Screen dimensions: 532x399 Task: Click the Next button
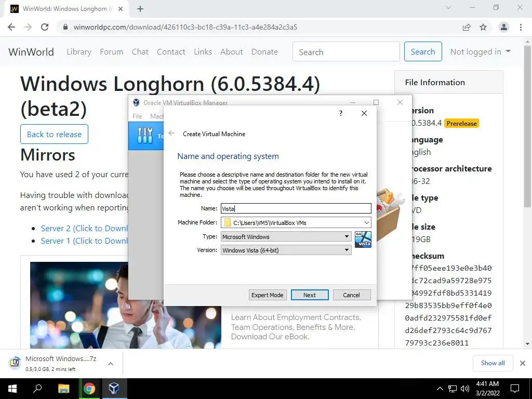pyautogui.click(x=310, y=295)
